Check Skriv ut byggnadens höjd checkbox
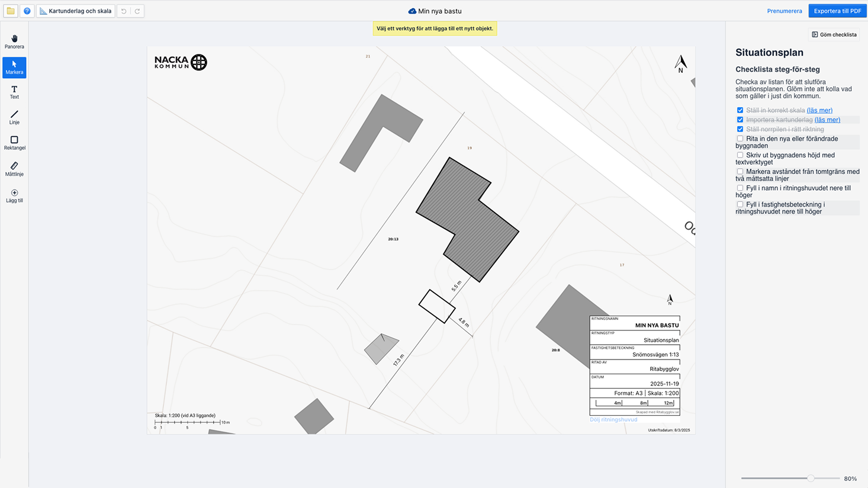Image resolution: width=868 pixels, height=488 pixels. [740, 155]
